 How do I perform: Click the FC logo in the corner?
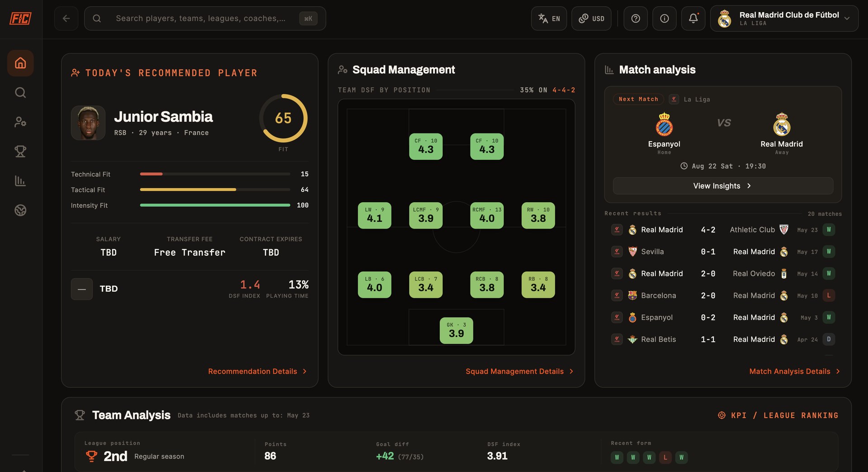[20, 19]
